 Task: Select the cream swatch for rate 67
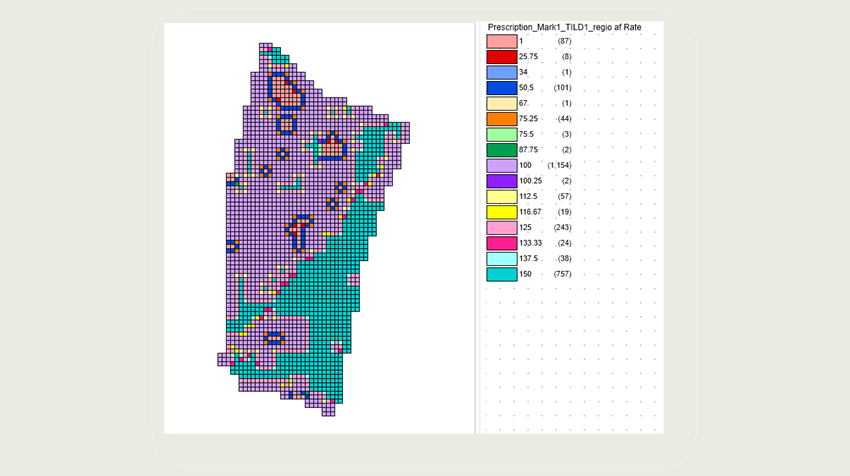pos(501,104)
